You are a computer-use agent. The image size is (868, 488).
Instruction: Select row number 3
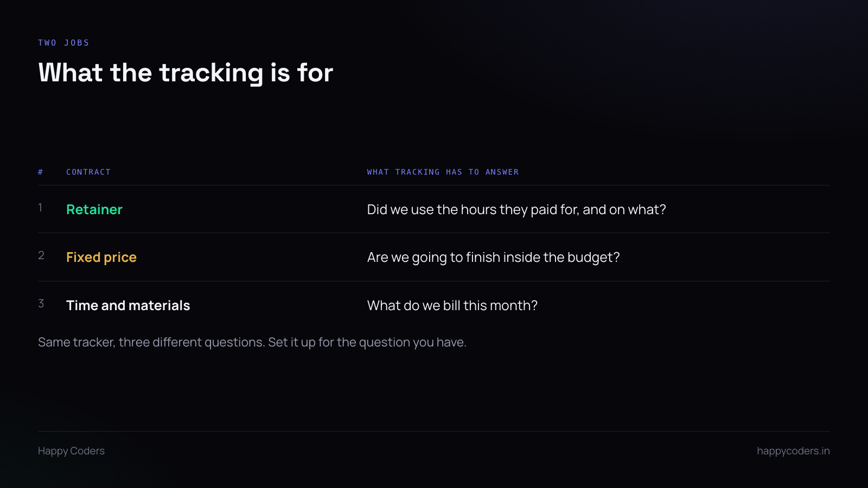41,304
